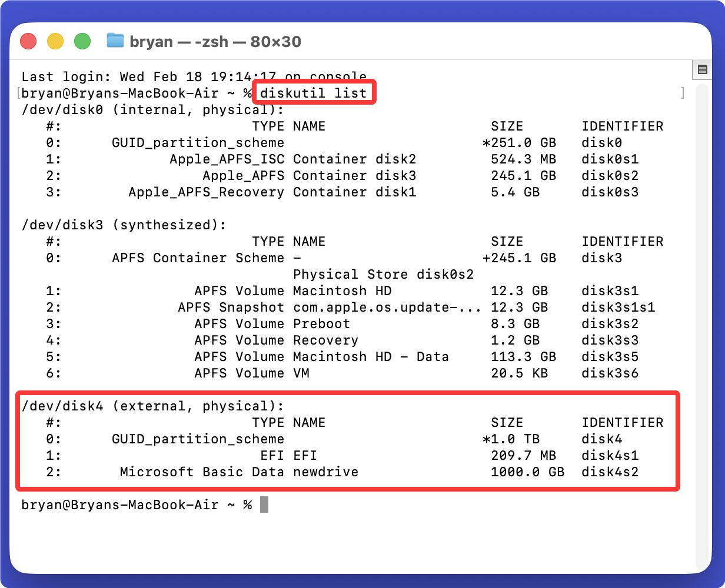The image size is (725, 588).
Task: Click the 'Macintosh HD - Data' volume name
Action: click(371, 356)
